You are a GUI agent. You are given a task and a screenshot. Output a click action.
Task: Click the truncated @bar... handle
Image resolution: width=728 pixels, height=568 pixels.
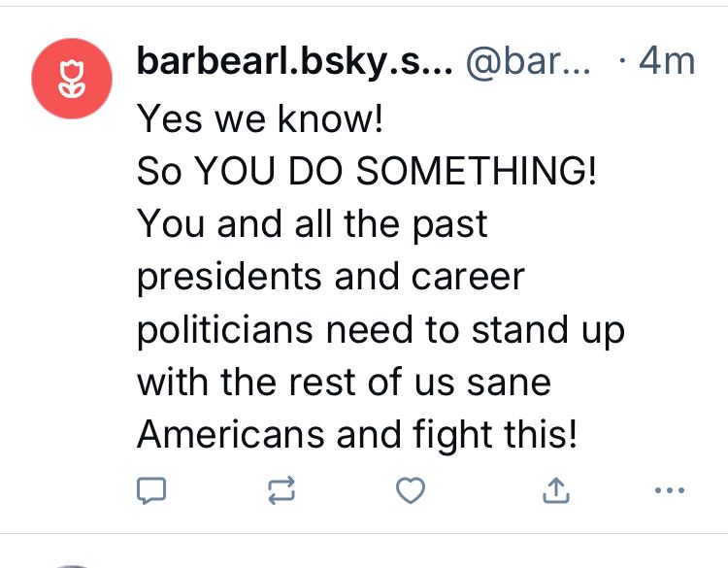[x=528, y=61]
